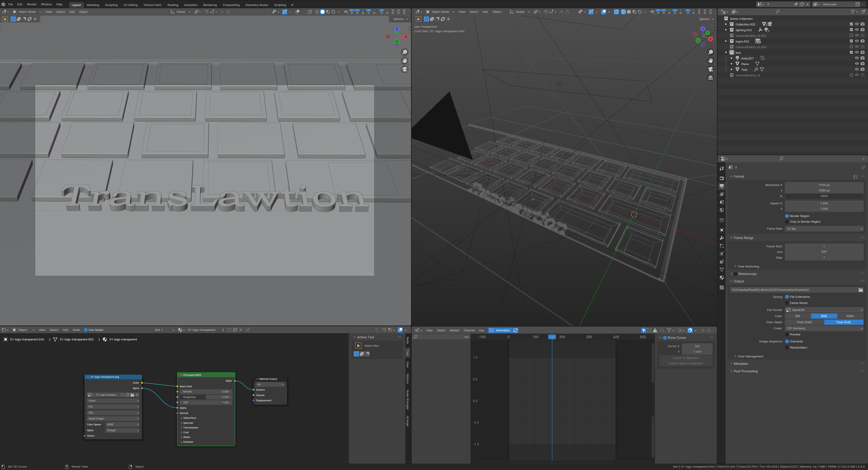Screen dimensions: 868x470
Task: Open the Output properties tab icon
Action: tap(722, 186)
